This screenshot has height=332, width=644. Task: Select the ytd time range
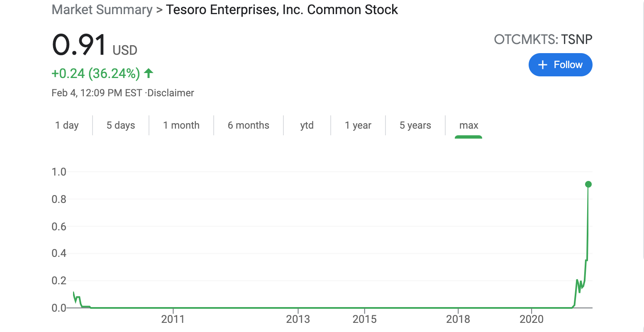307,125
